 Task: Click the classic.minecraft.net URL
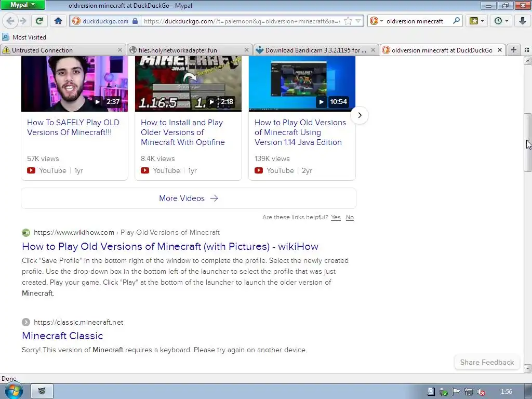click(78, 322)
